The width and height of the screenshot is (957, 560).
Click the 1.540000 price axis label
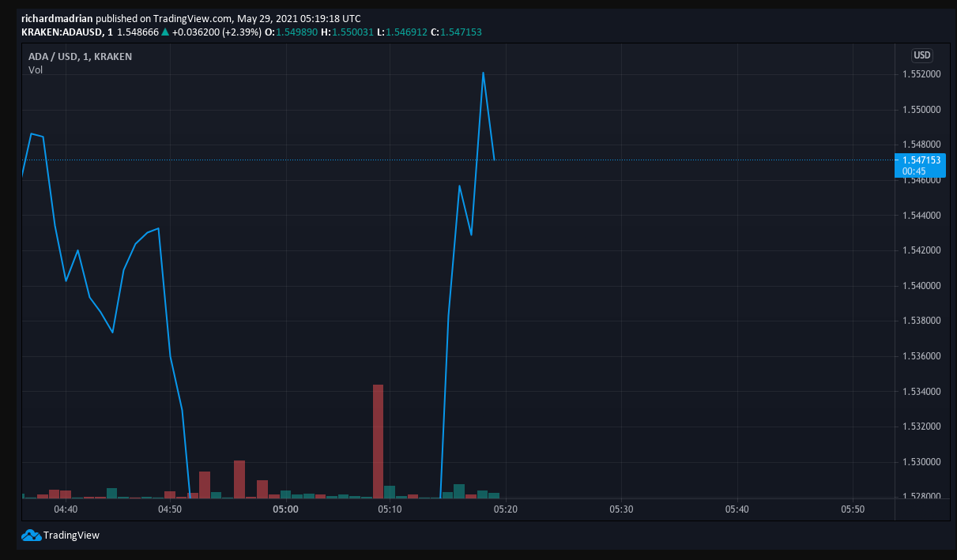click(x=921, y=285)
